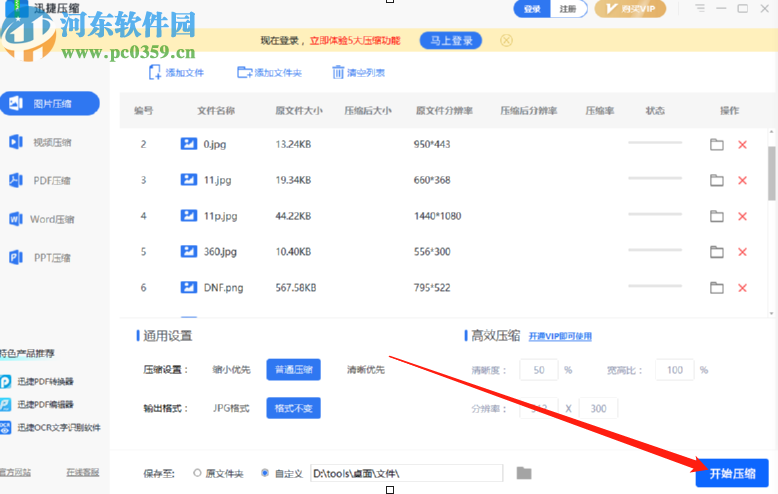Click the file list vertical scrollbar
This screenshot has width=778, height=494.
(x=771, y=172)
